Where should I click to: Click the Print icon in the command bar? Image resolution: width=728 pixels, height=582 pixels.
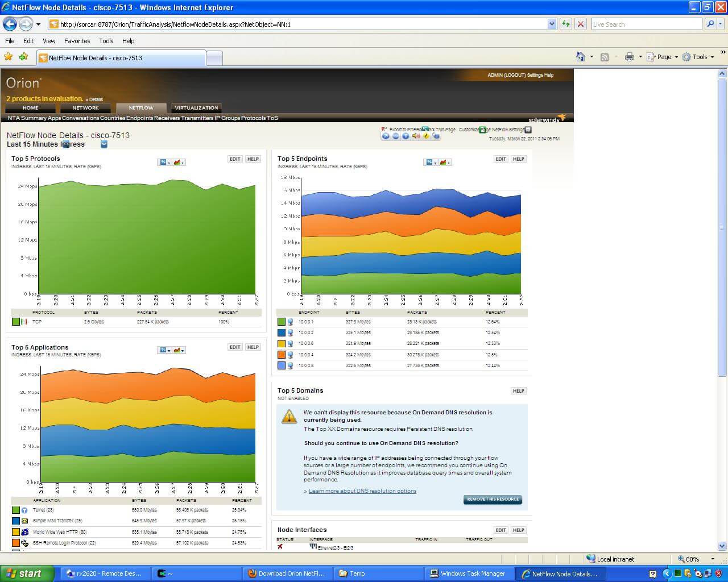click(630, 57)
